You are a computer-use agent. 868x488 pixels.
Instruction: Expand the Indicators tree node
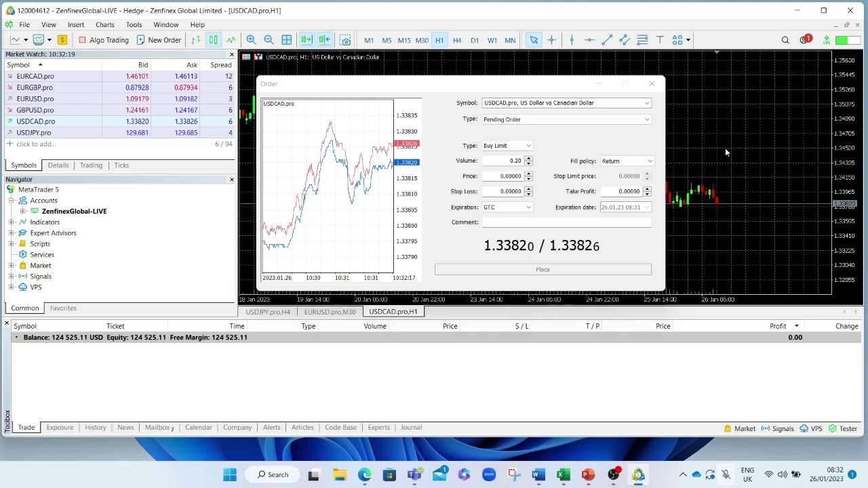12,222
